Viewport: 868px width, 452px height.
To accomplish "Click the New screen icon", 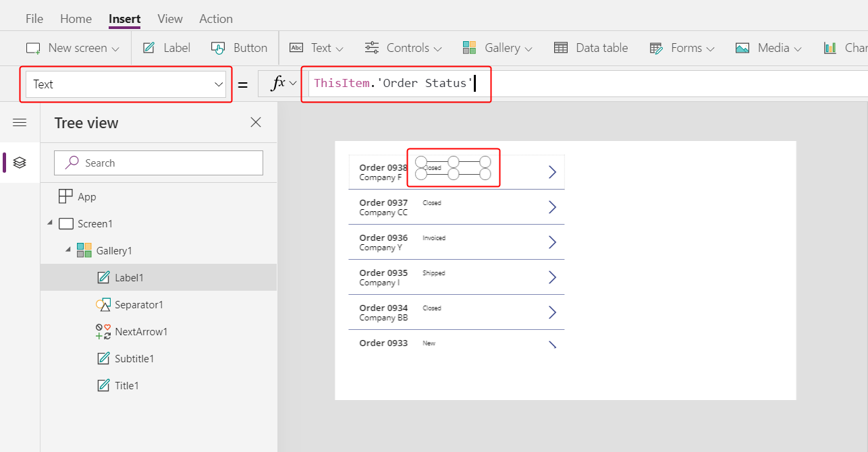I will [x=33, y=49].
